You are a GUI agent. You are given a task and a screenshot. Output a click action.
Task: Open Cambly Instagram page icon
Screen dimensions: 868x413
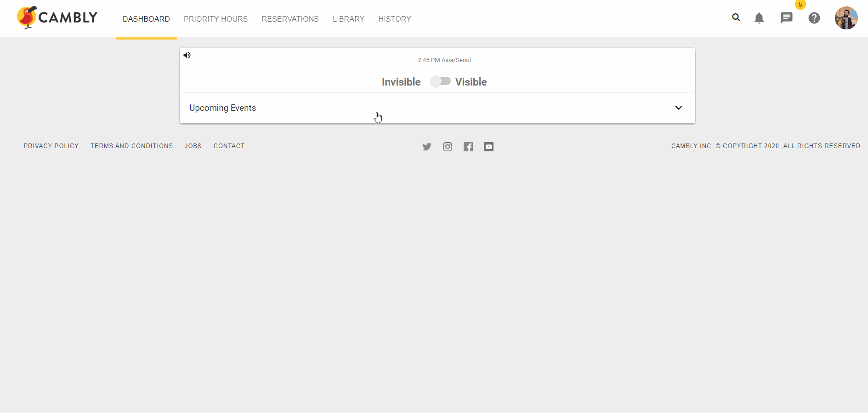pyautogui.click(x=448, y=147)
